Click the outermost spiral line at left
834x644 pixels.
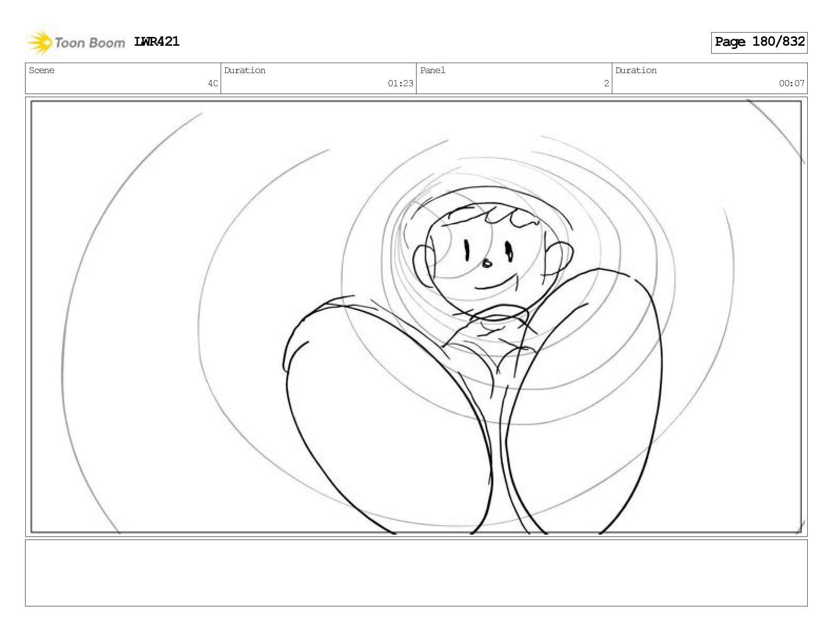(95, 316)
